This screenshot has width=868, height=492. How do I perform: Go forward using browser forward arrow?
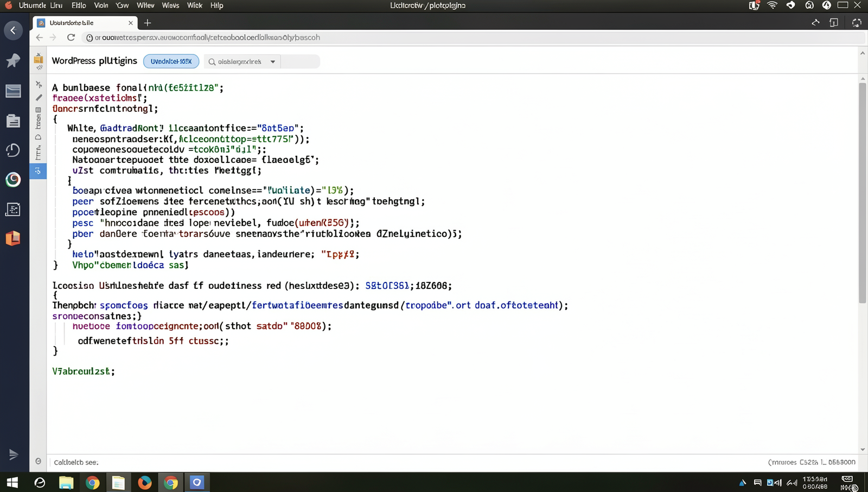[53, 37]
